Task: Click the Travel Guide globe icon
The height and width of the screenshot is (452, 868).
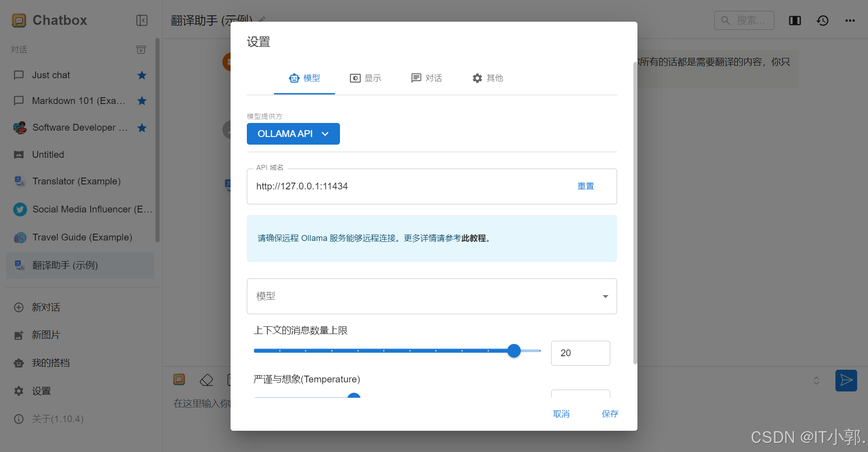Action: click(20, 237)
